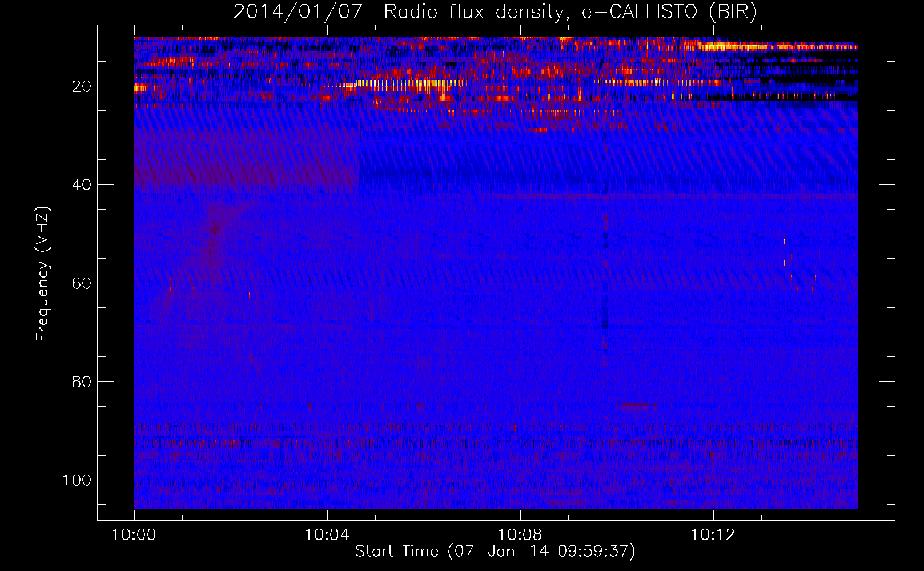Click the red horizontal streak near 85 MHz

click(636, 406)
